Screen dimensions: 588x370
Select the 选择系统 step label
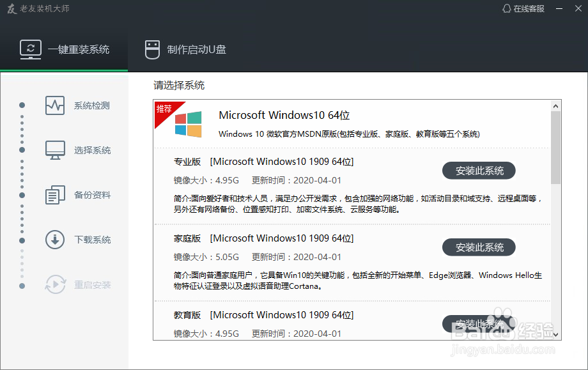click(92, 150)
